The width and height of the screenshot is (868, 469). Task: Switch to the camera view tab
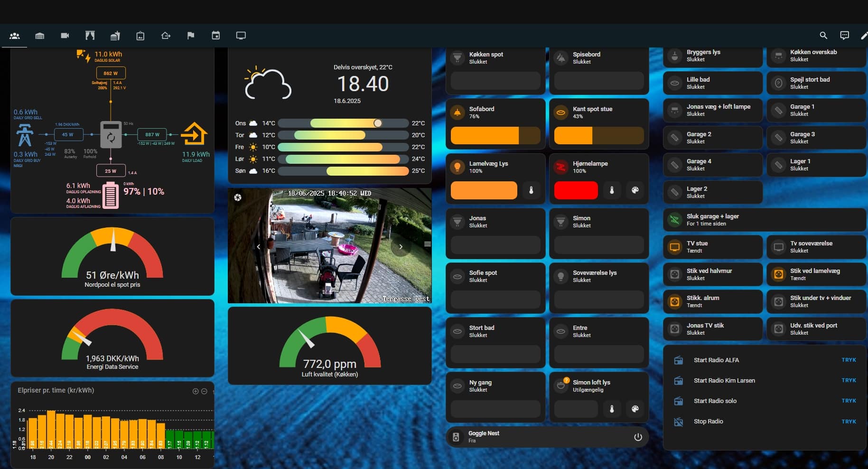(x=65, y=36)
